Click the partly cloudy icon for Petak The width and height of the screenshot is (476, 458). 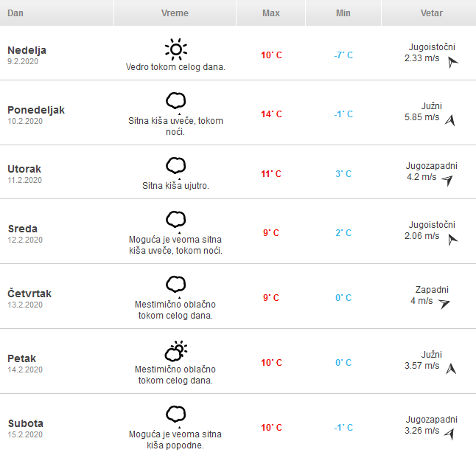(x=175, y=350)
